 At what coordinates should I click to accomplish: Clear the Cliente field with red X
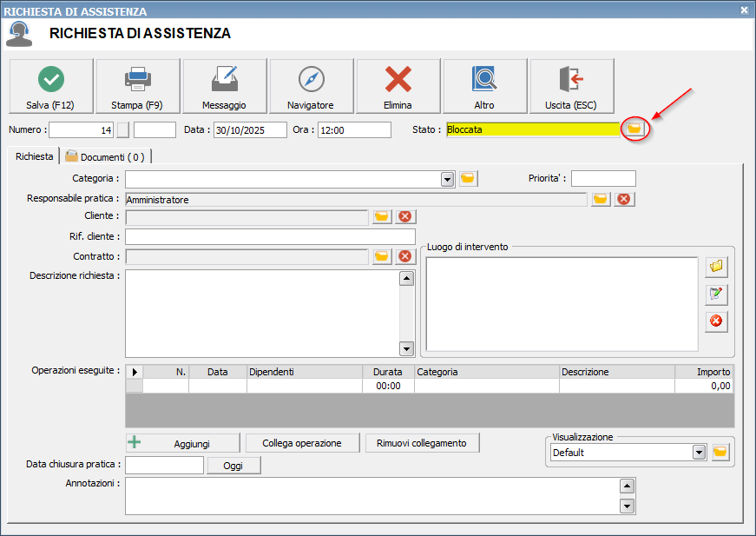click(404, 217)
